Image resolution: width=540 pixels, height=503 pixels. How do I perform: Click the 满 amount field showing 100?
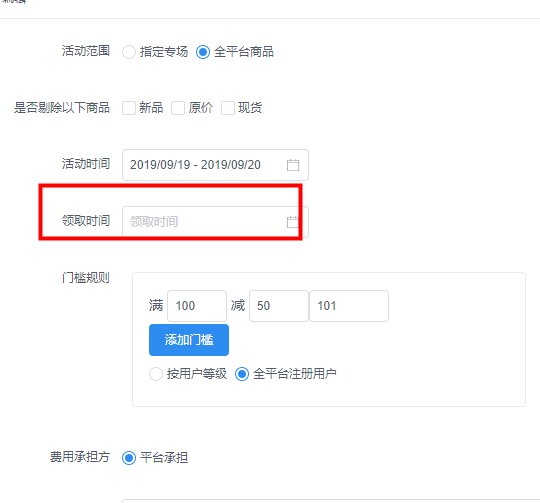coord(197,306)
